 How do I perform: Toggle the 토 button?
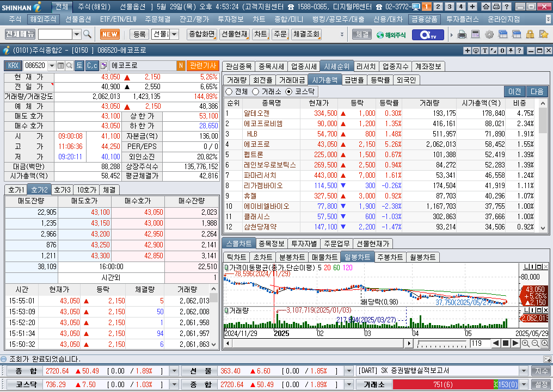pos(79,65)
